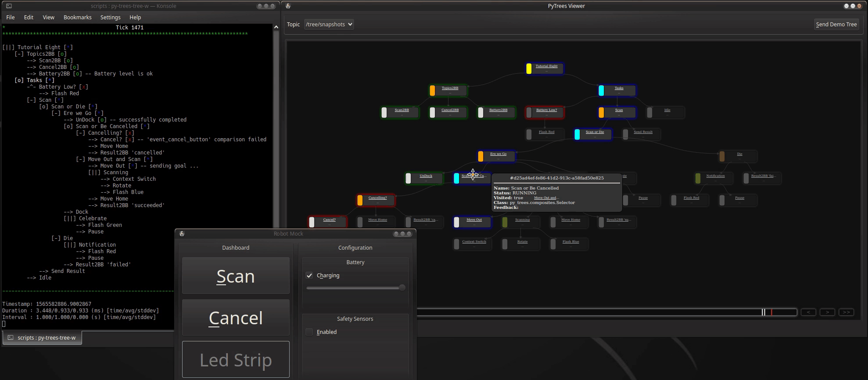Toggle the Charging checkbox
Screen dimensions: 868x380
pyautogui.click(x=309, y=276)
